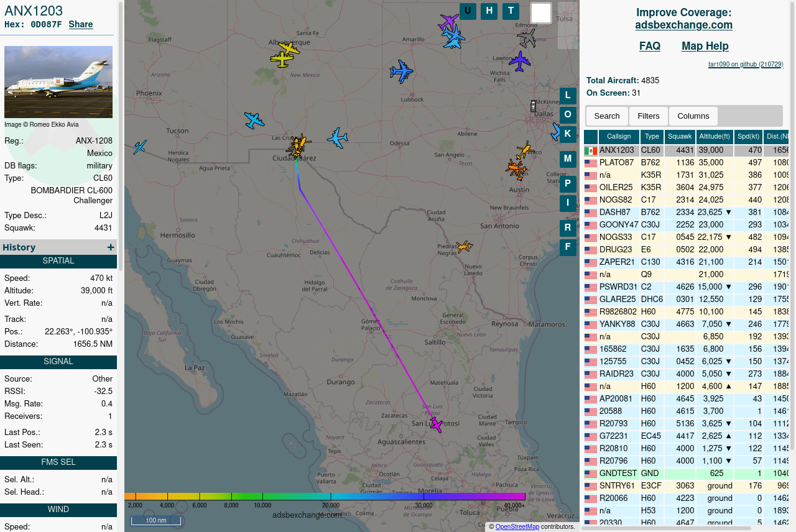Select the ANX1203 row in the table

click(687, 150)
